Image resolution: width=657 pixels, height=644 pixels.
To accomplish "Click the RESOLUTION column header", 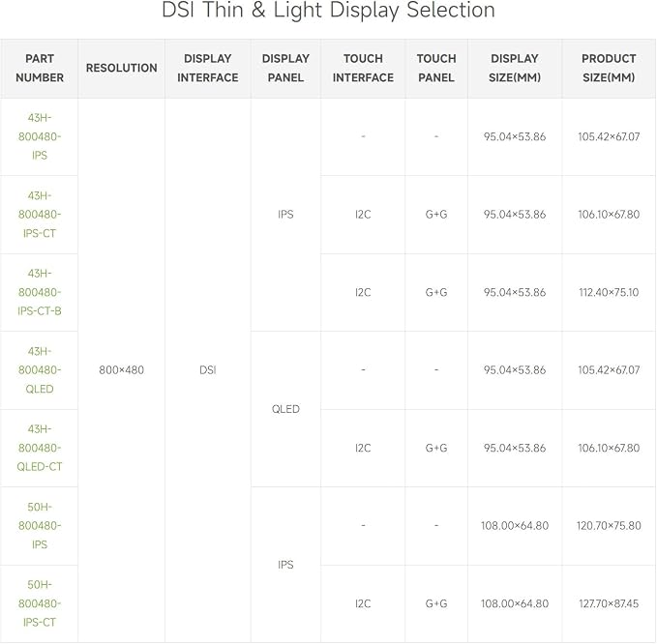I will 122,69.
